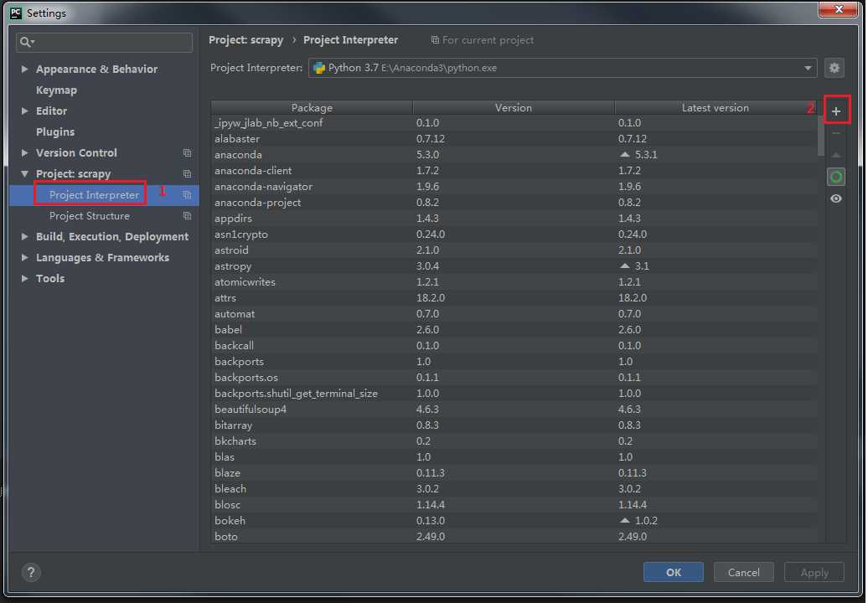
Task: Select the backports.shutil_get_terminal_size row
Action: click(514, 394)
